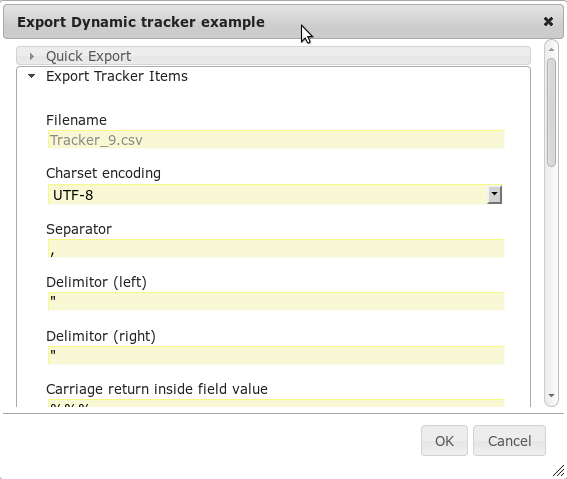Click the Carriage return inside field value input
Screen dimensions: 567x479
click(276, 403)
